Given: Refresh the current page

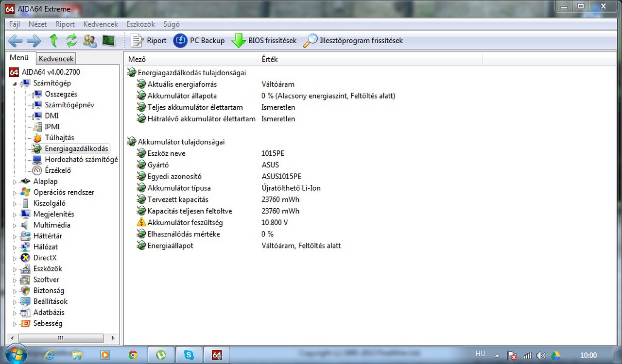Looking at the screenshot, I should pos(71,41).
